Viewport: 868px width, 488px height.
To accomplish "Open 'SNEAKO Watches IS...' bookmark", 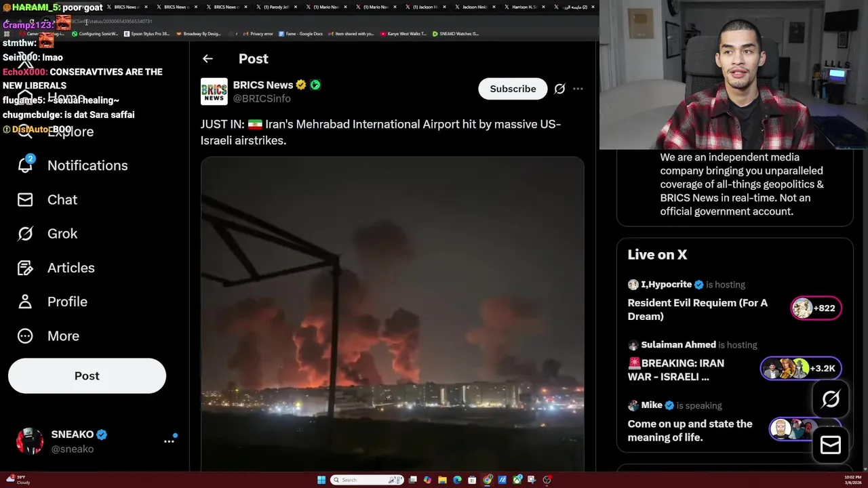I will (456, 33).
